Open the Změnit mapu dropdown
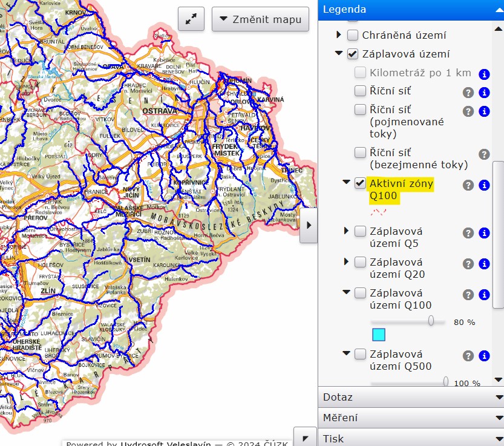 pos(260,19)
